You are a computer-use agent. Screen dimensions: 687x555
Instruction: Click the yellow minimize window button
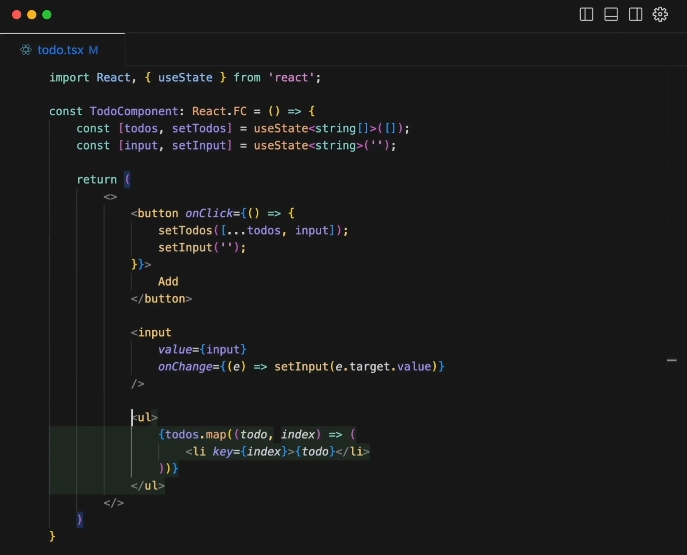(x=31, y=15)
